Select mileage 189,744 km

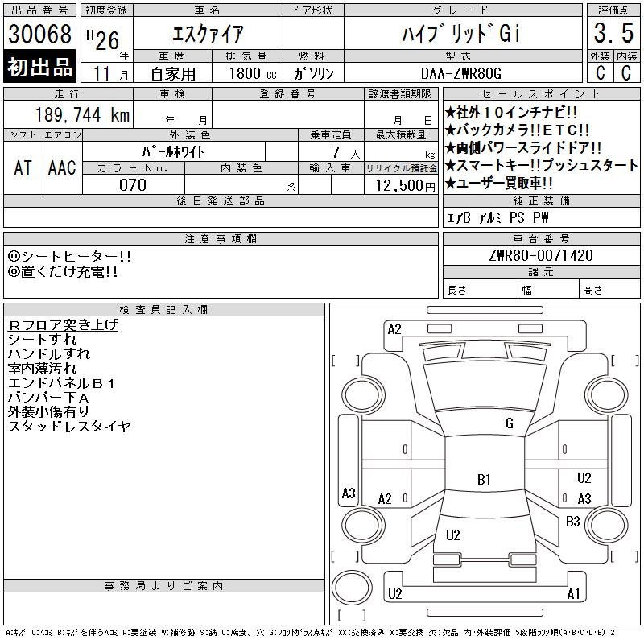pyautogui.click(x=83, y=114)
